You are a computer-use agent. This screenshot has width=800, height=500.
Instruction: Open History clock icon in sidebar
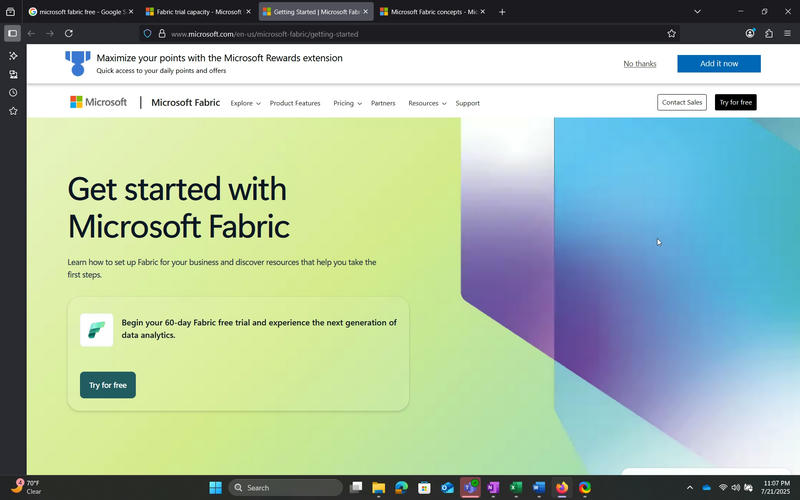13,93
